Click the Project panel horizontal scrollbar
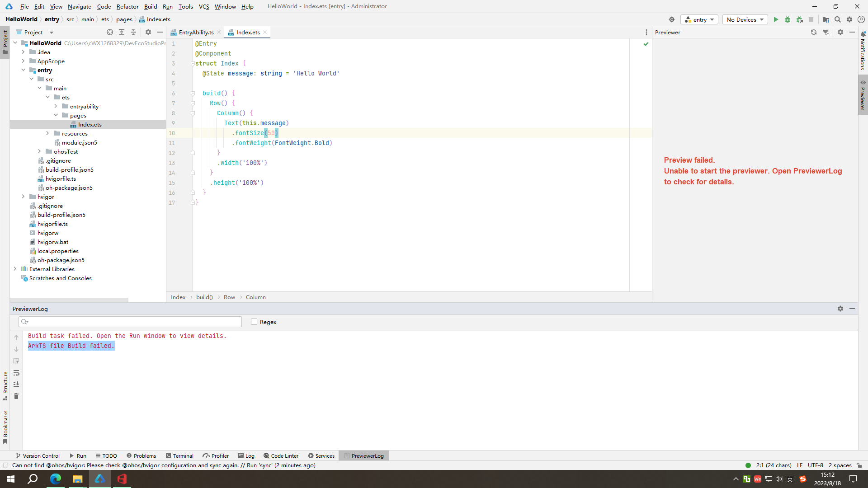868x488 pixels. tap(69, 300)
